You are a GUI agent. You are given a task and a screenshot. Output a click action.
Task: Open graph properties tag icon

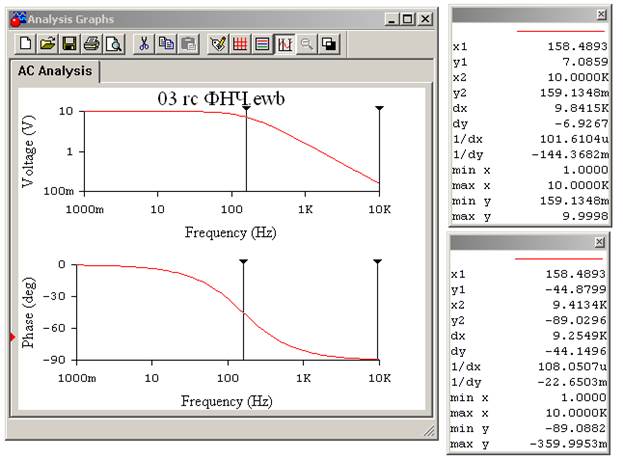pos(218,44)
